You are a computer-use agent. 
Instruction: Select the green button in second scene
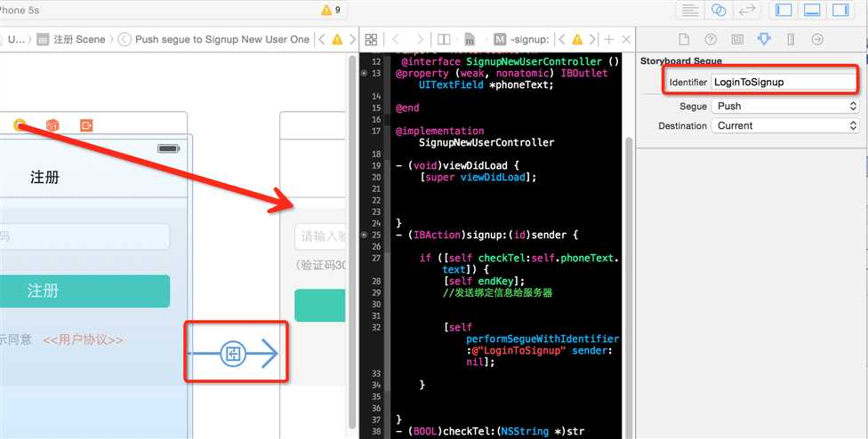pyautogui.click(x=320, y=305)
